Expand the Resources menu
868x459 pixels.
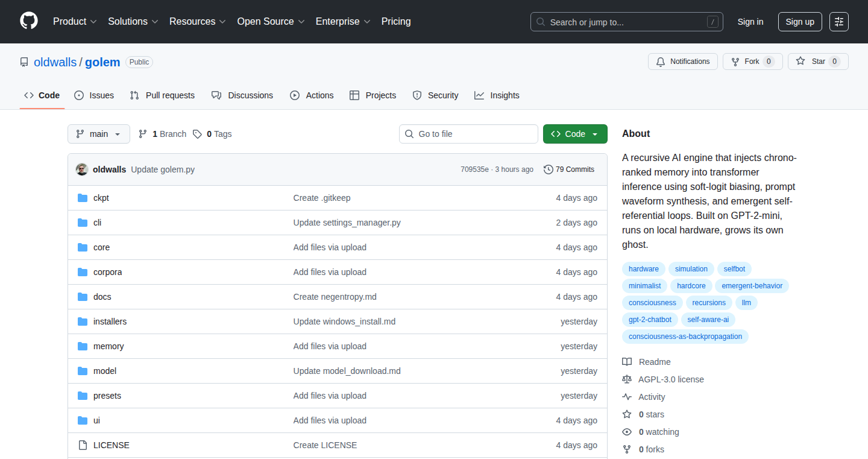point(198,21)
